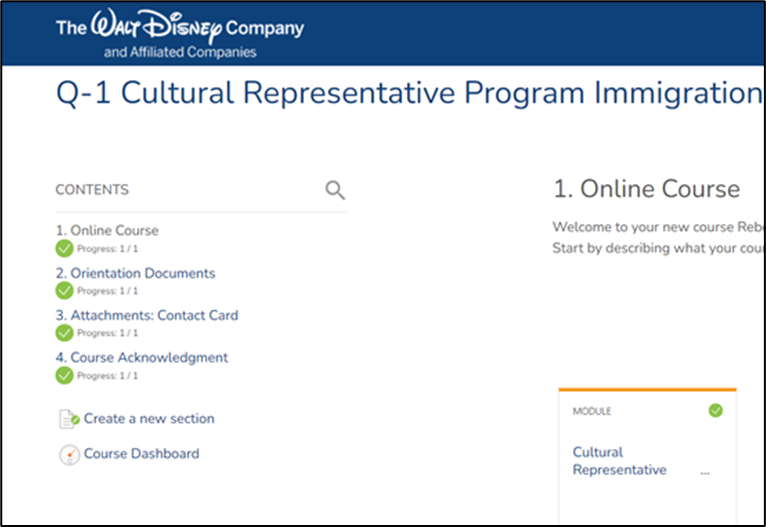766x527 pixels.
Task: Click the green completion check on Module card
Action: coord(716,410)
